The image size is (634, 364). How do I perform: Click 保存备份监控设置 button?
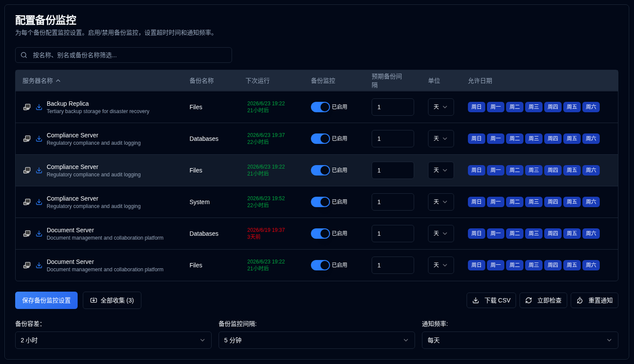pyautogui.click(x=46, y=300)
